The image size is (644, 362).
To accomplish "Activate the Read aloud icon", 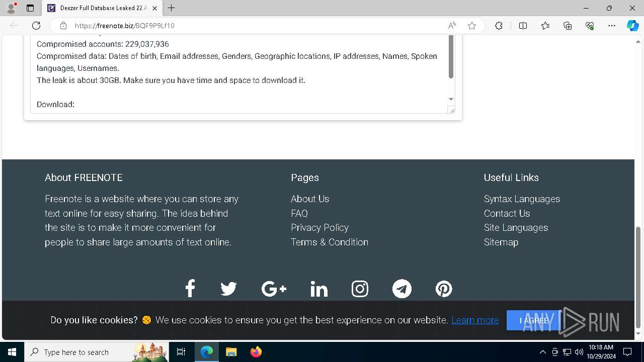I will click(452, 26).
